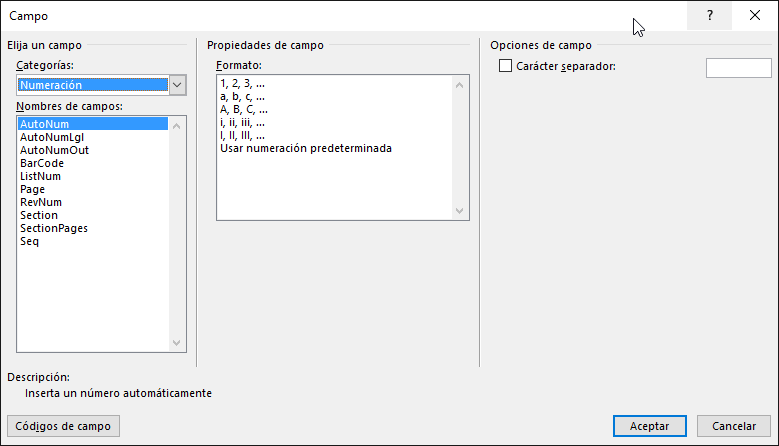Choose the BarCode field
Image resolution: width=779 pixels, height=446 pixels.
[42, 163]
